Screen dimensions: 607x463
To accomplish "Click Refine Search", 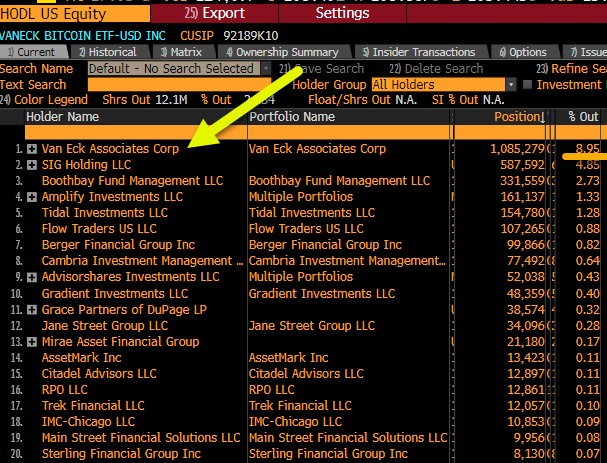I will click(x=571, y=69).
